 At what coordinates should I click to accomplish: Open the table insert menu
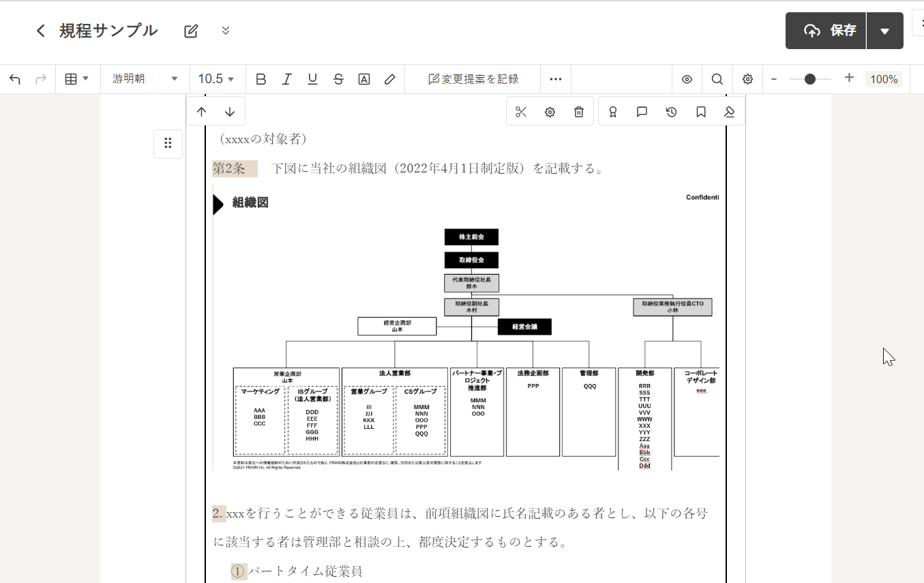point(76,79)
